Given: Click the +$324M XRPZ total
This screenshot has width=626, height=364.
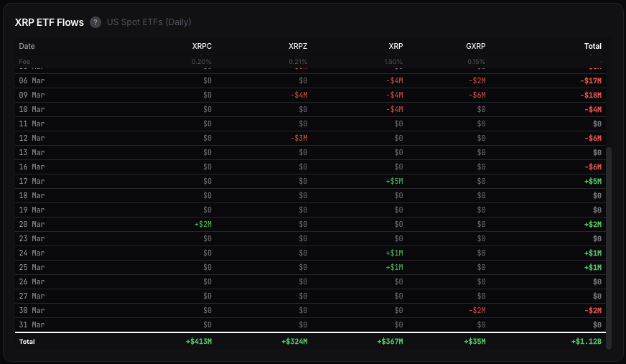Looking at the screenshot, I should 294,342.
